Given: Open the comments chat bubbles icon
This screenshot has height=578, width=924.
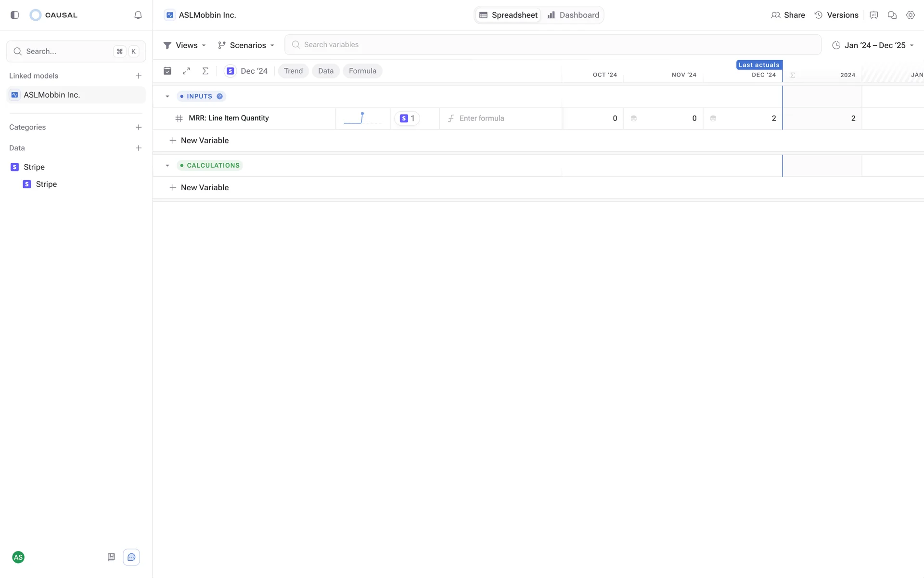Looking at the screenshot, I should click(892, 15).
